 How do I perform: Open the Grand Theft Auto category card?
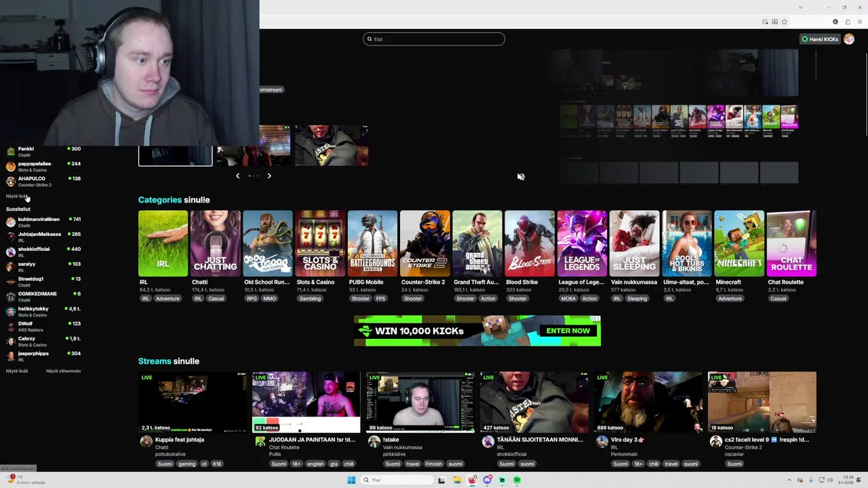[x=477, y=243]
